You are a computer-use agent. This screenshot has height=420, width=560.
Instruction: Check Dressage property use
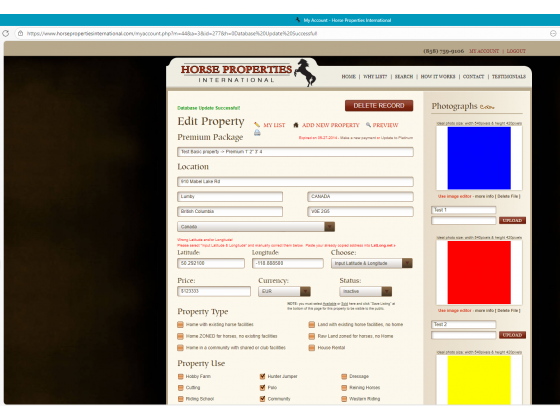click(344, 376)
